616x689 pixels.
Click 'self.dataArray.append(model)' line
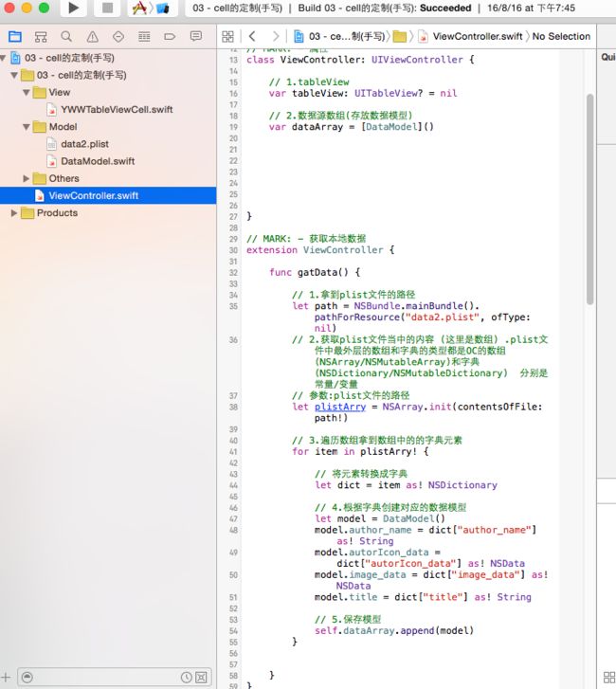394,630
